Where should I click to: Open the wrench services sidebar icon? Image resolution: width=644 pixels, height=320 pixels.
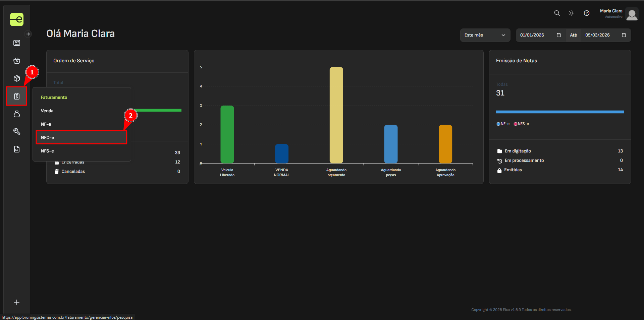click(17, 131)
